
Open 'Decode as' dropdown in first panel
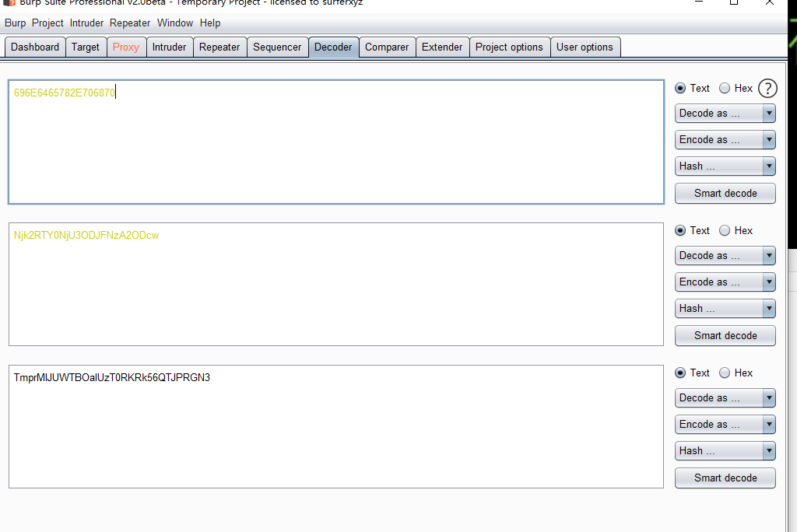[x=725, y=114]
